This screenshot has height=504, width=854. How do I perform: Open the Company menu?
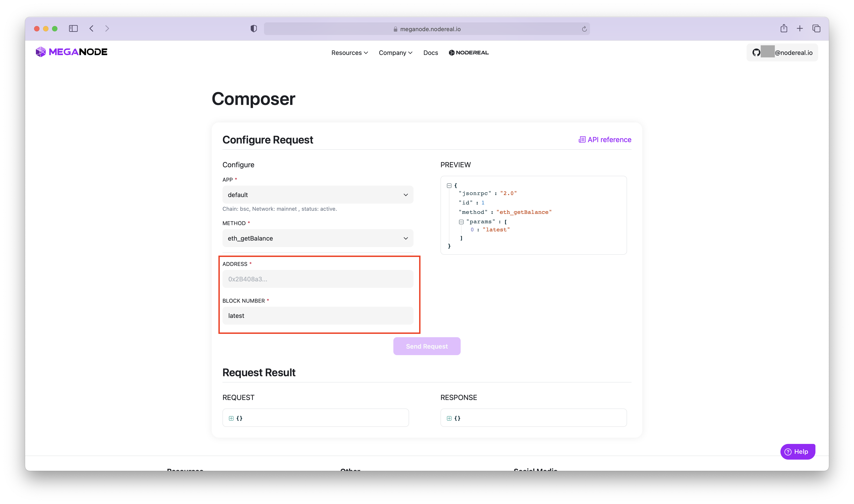point(395,53)
